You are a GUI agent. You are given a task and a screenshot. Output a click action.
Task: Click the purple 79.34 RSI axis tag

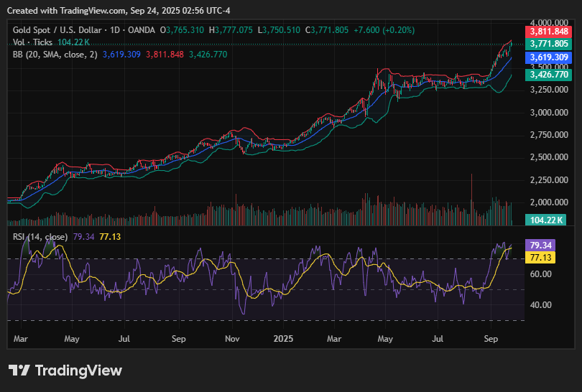[540, 245]
